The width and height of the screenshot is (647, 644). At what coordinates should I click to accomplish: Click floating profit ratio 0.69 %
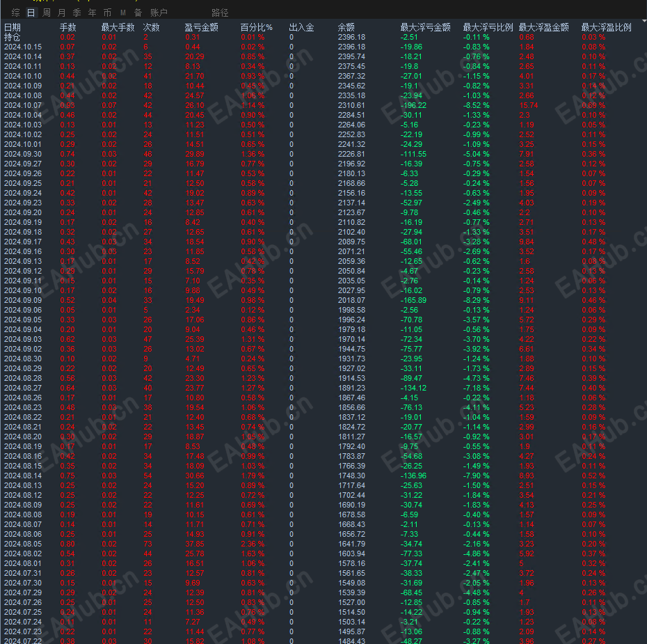(x=593, y=105)
